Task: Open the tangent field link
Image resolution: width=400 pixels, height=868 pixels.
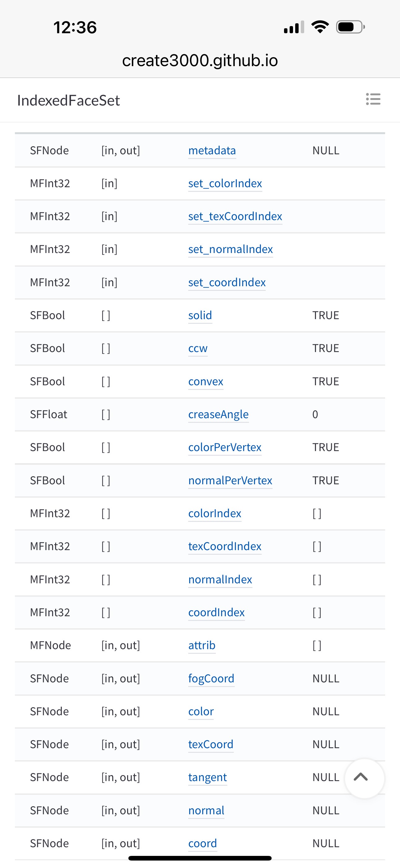Action: (208, 777)
